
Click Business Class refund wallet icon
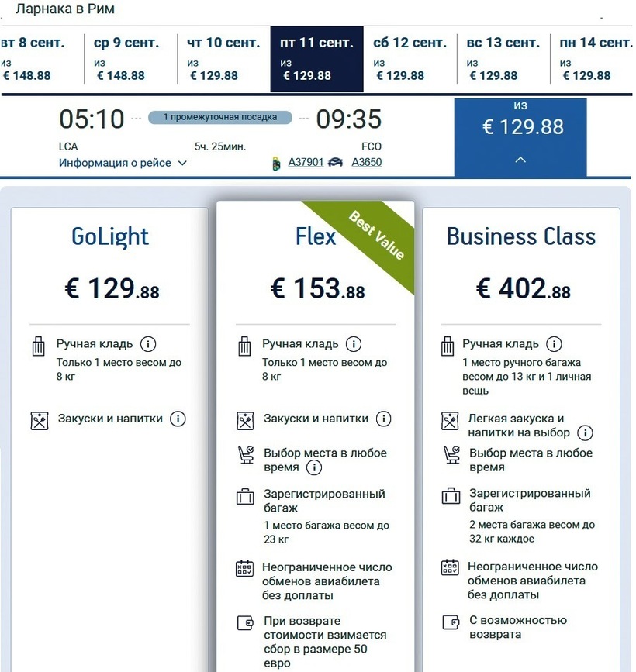tap(450, 622)
